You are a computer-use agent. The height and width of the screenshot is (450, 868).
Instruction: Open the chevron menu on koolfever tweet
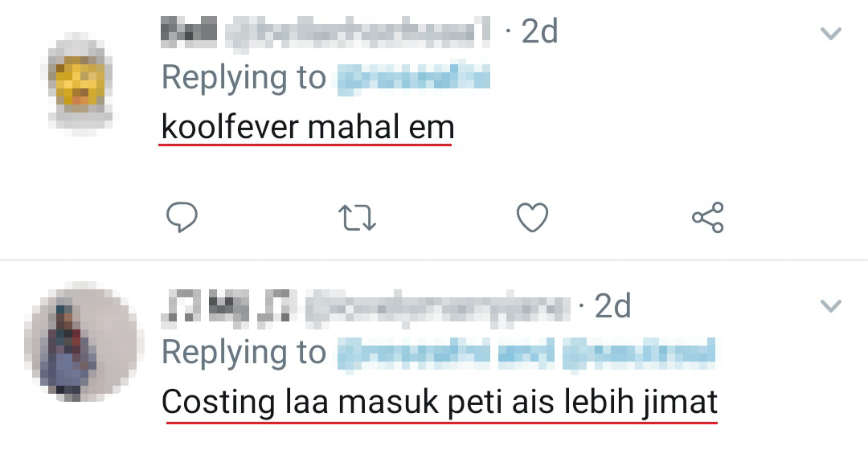coord(830,34)
